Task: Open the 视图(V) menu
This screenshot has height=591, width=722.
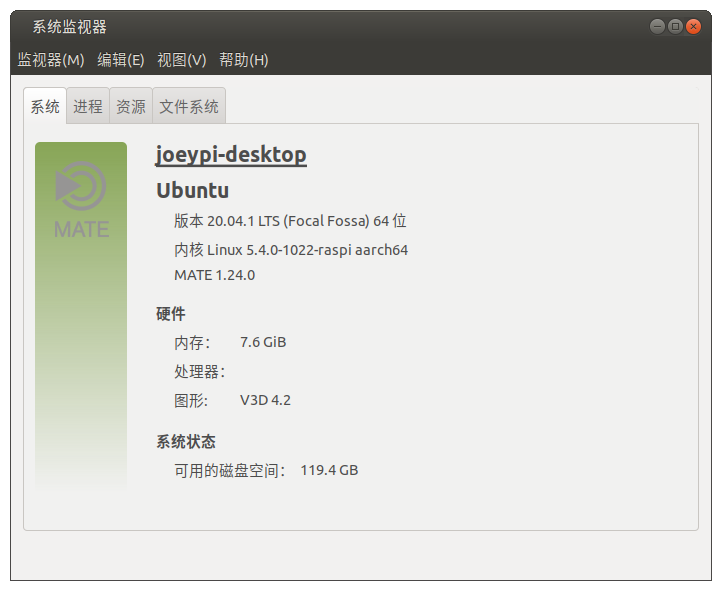Action: [181, 60]
